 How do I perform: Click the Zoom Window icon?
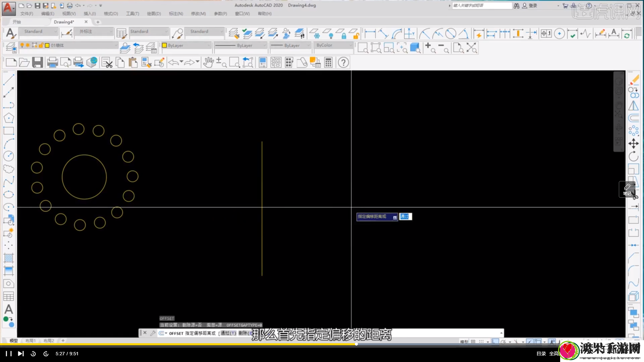(x=234, y=62)
